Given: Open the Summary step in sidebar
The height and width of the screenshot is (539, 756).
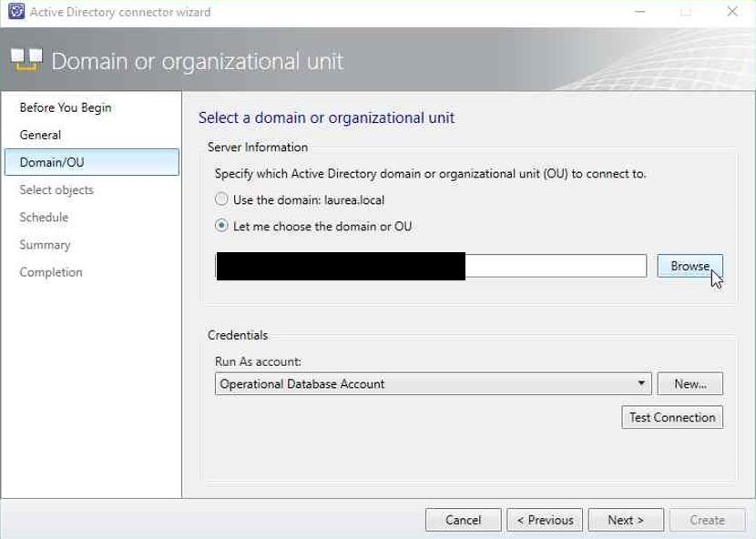Looking at the screenshot, I should 45,245.
